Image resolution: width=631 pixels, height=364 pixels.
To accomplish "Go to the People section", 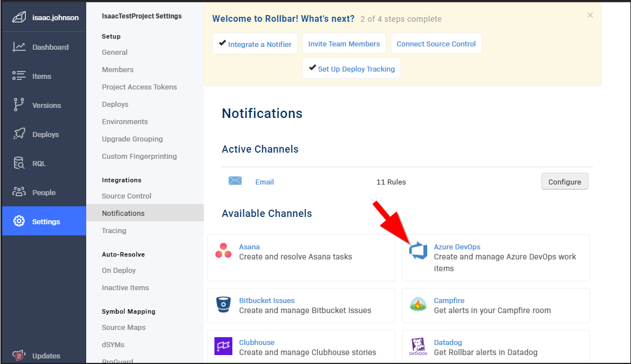I will (x=44, y=192).
